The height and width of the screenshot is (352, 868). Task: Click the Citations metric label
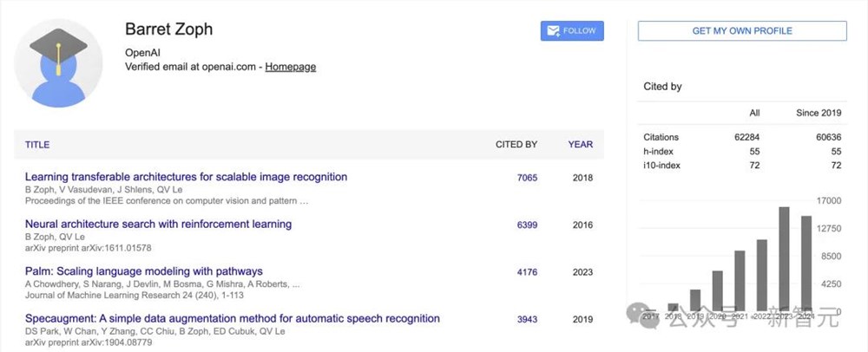(x=661, y=137)
